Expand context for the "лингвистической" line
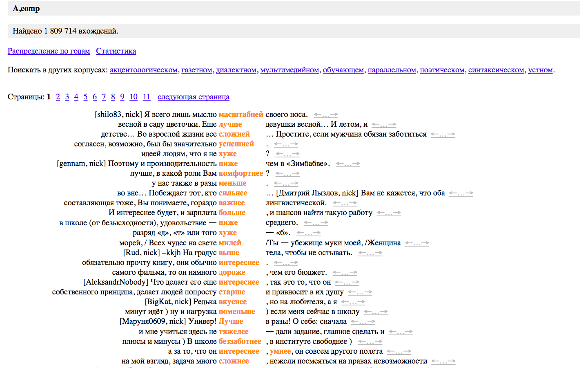 tap(345, 203)
